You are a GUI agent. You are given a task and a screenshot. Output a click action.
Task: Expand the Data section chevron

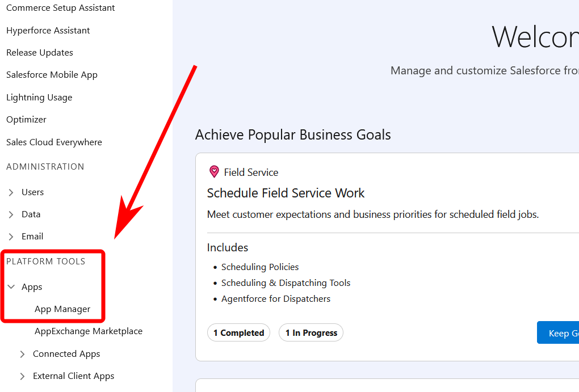(x=11, y=214)
